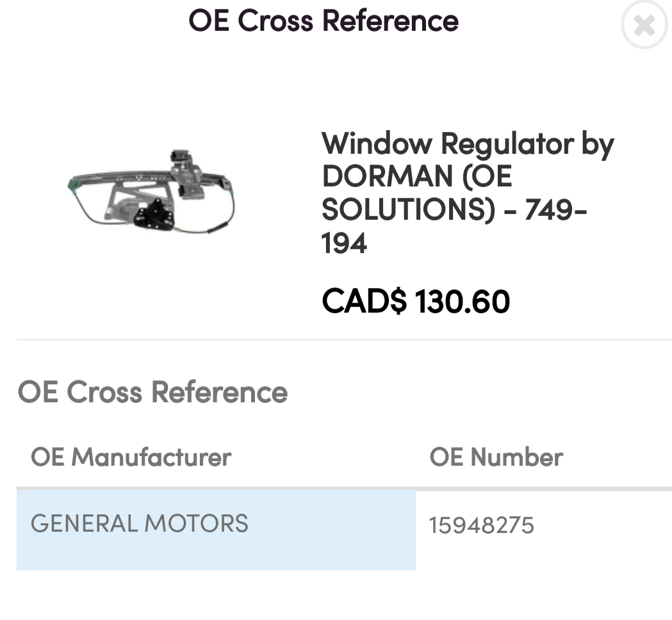
Task: Click the OE Cross Reference section heading
Action: 154,393
